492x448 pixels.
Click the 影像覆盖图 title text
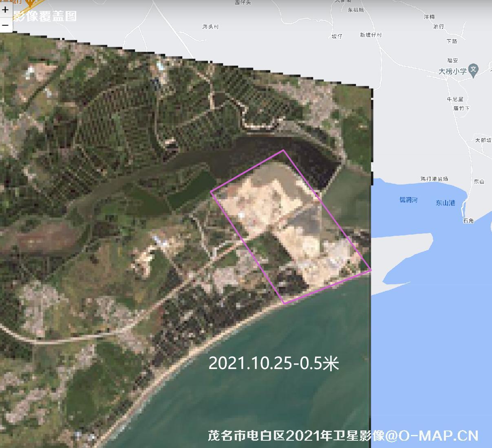[x=44, y=16]
